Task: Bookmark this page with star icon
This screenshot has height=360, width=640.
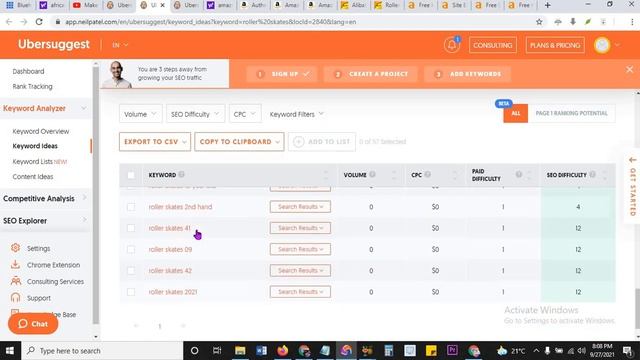Action: 539,22
